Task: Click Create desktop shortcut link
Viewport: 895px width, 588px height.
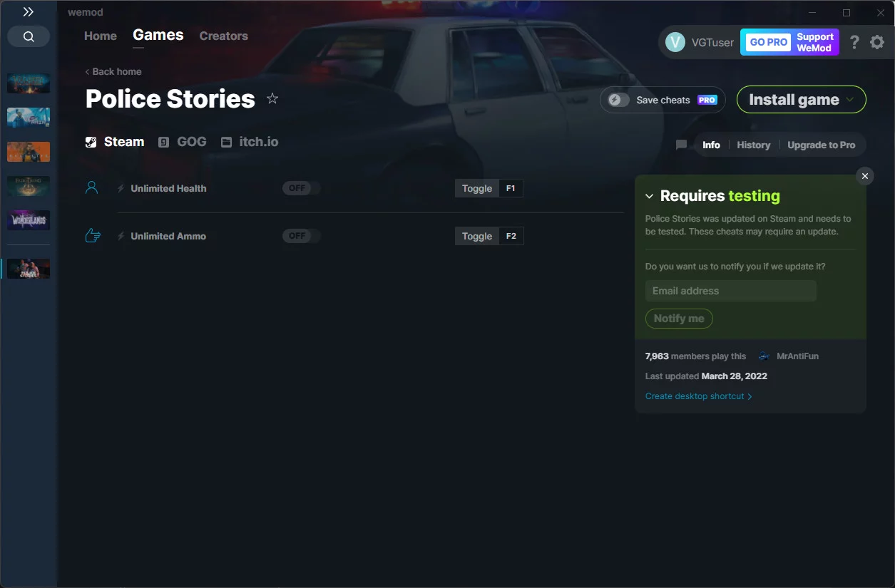Action: coord(698,396)
